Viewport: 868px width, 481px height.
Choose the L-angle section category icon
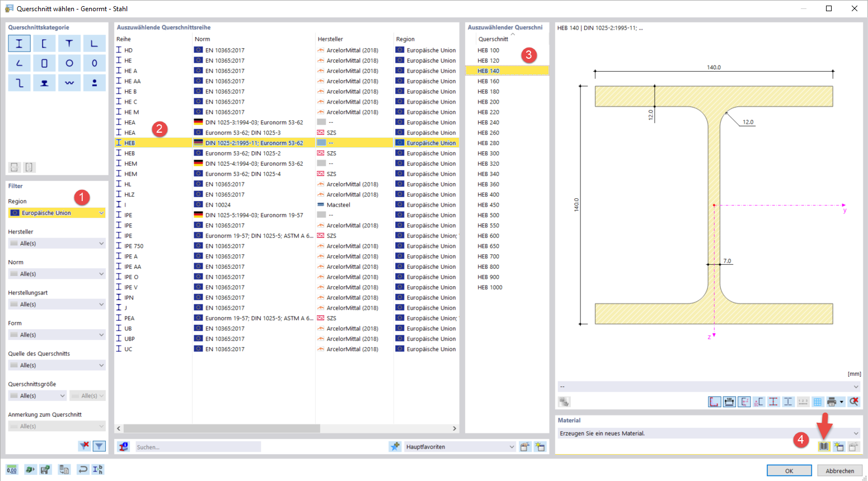tap(95, 44)
